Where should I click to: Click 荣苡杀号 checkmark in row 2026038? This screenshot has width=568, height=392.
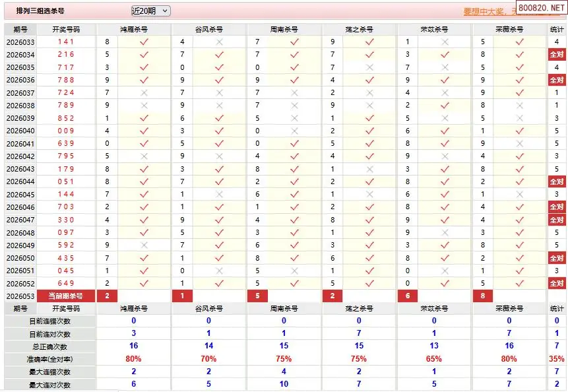445,106
